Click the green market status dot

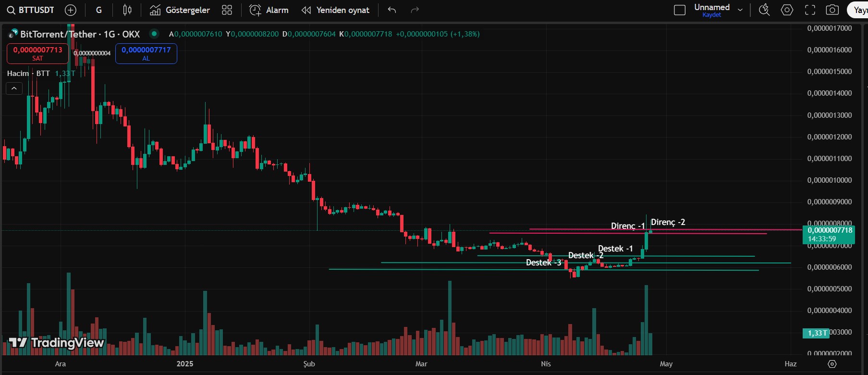point(154,34)
